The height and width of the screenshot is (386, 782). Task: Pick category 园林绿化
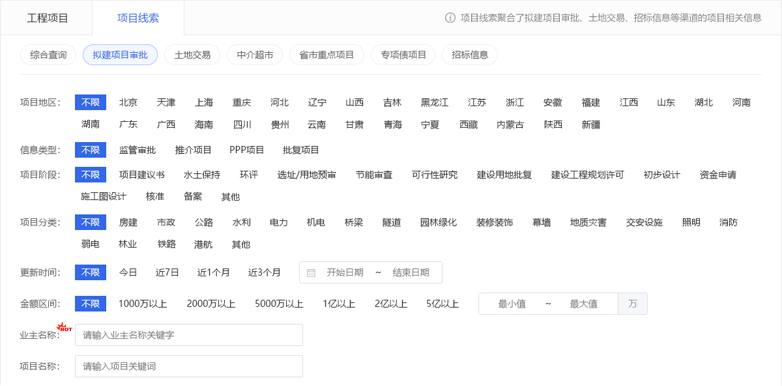tap(438, 222)
